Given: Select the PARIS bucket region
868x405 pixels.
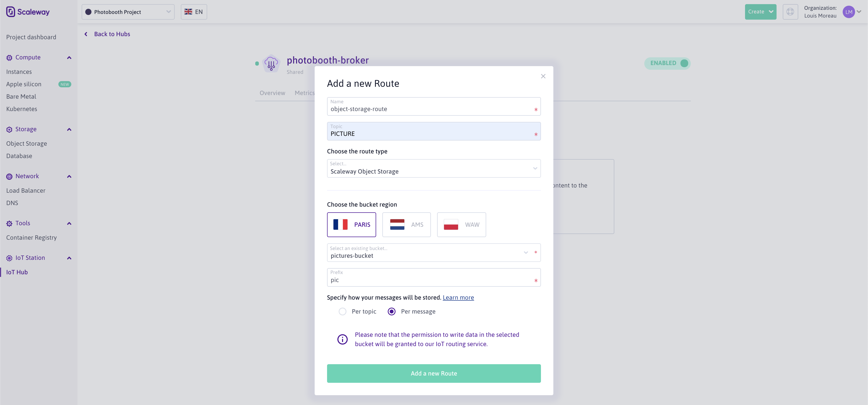Looking at the screenshot, I should (352, 224).
